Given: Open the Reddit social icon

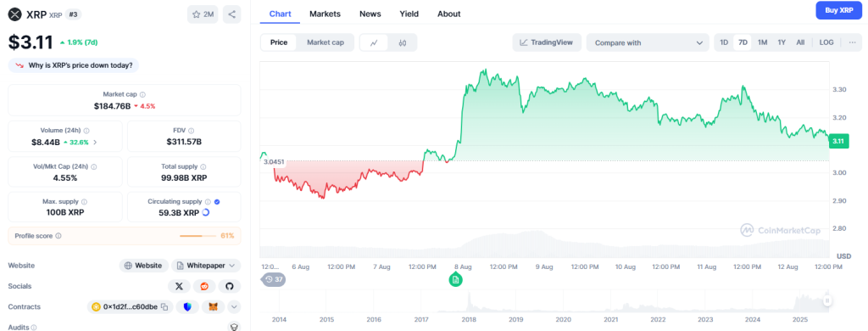Looking at the screenshot, I should (204, 286).
